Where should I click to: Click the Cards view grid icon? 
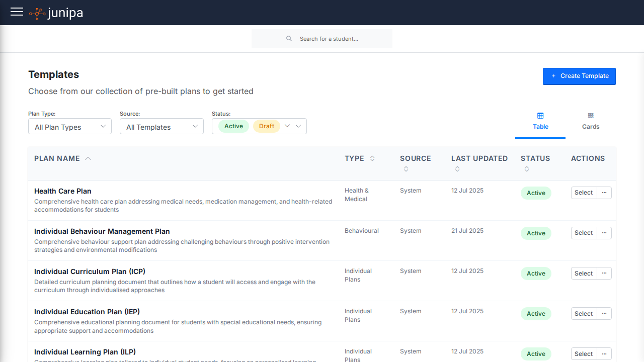point(591,115)
